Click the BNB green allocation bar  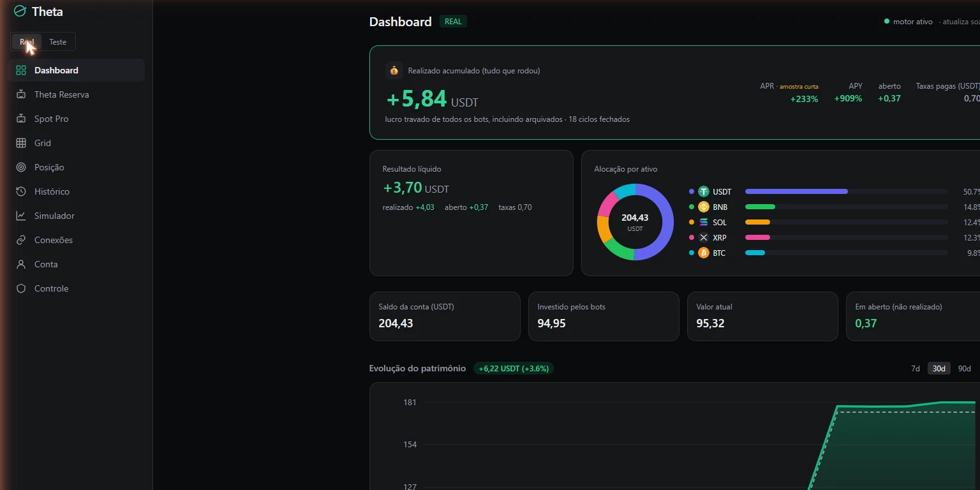point(760,207)
